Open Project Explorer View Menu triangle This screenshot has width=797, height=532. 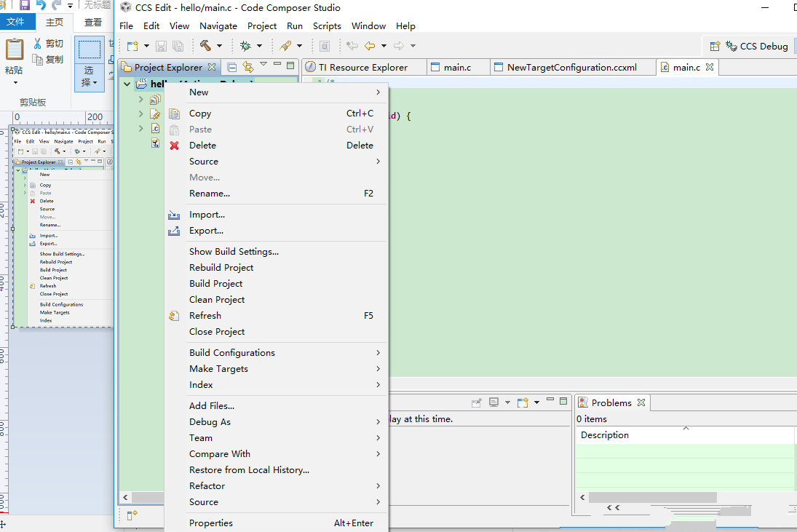tap(263, 65)
